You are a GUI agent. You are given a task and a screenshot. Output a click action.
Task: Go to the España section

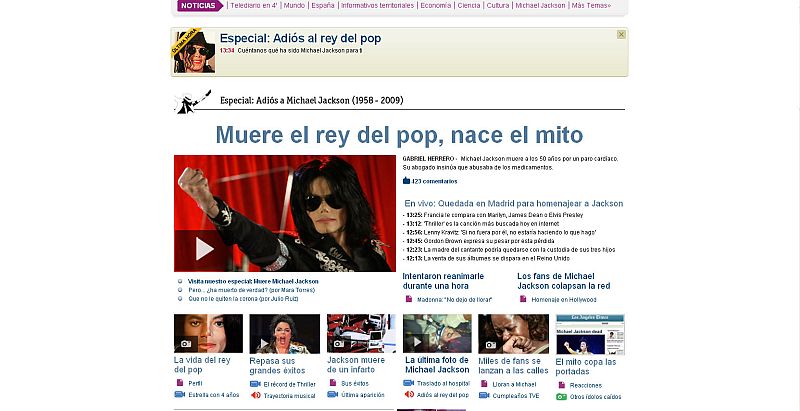323,6
